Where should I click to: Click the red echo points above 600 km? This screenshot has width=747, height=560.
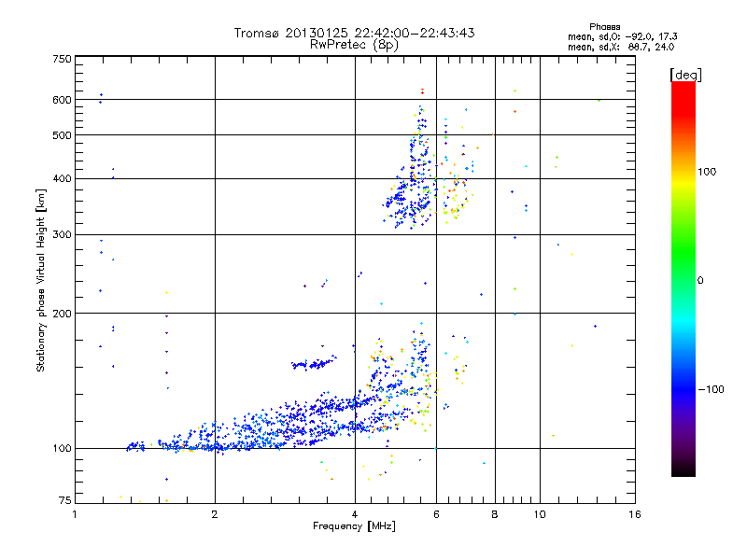pos(422,91)
